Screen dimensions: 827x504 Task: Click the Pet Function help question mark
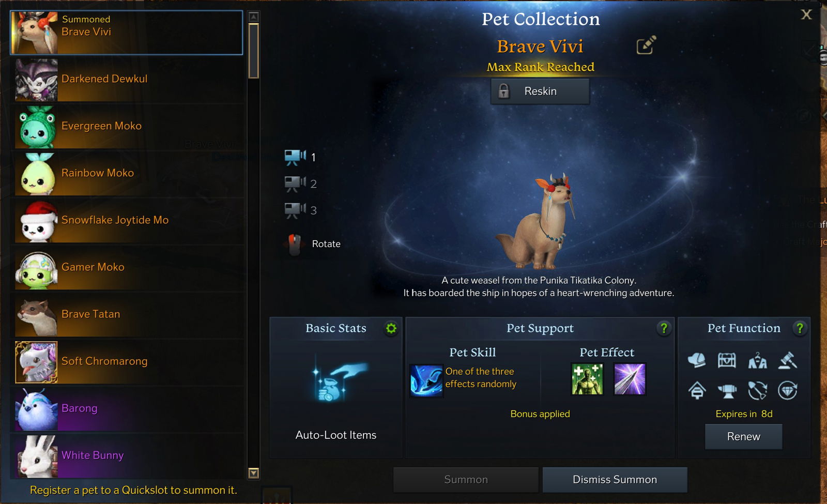pos(800,328)
